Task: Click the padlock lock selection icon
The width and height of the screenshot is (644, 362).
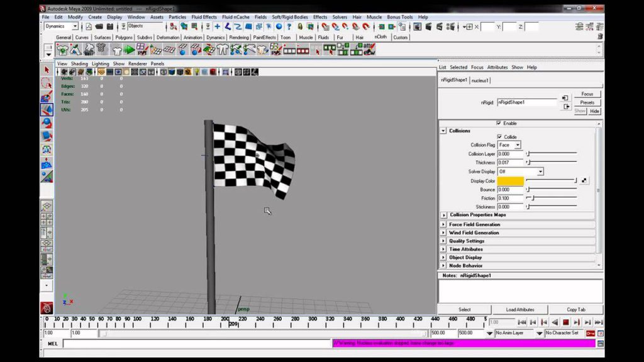Action: coord(300,26)
